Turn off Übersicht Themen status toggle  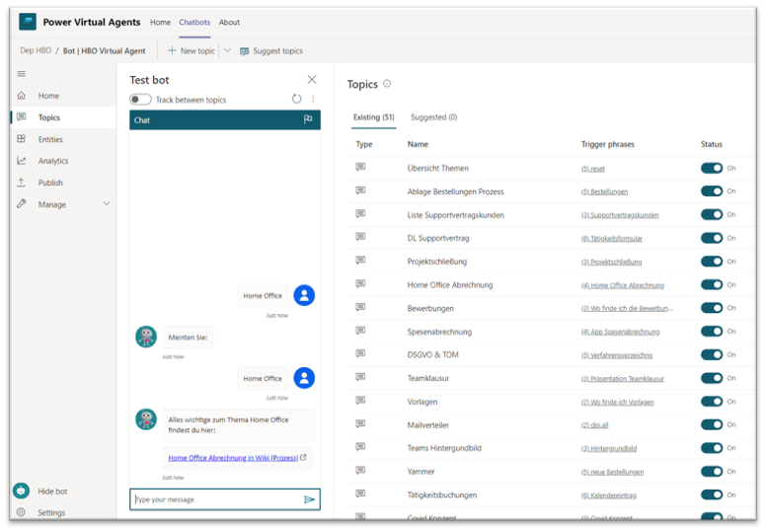712,168
